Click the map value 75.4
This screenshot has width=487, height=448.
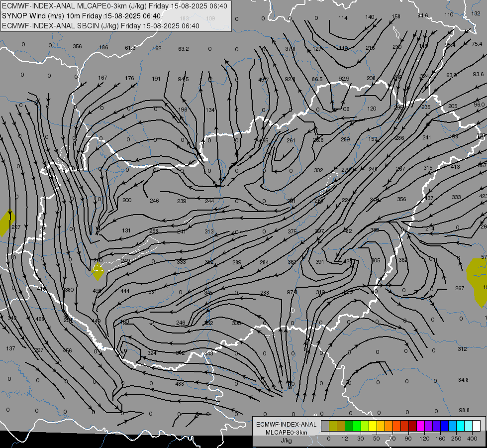point(477,44)
